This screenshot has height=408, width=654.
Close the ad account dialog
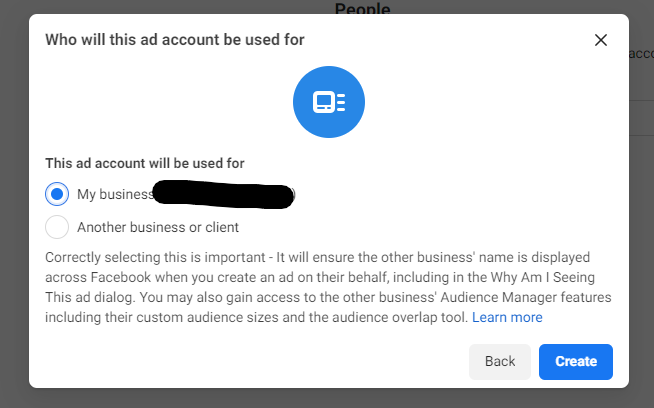click(601, 40)
